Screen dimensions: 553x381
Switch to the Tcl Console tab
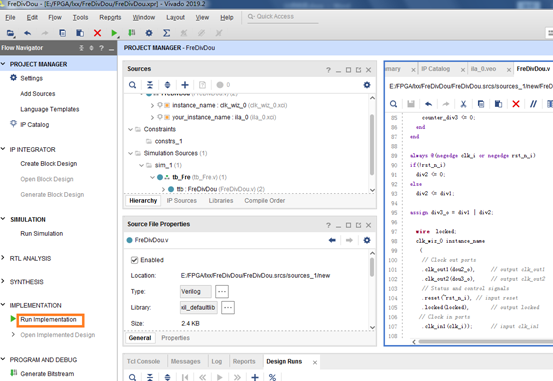[x=143, y=362]
